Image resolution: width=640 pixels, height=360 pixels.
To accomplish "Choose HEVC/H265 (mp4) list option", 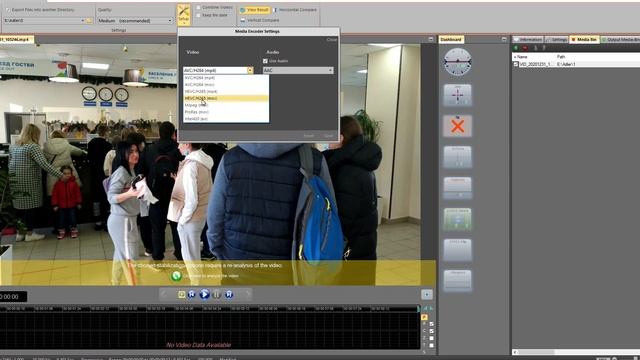I will [x=226, y=91].
